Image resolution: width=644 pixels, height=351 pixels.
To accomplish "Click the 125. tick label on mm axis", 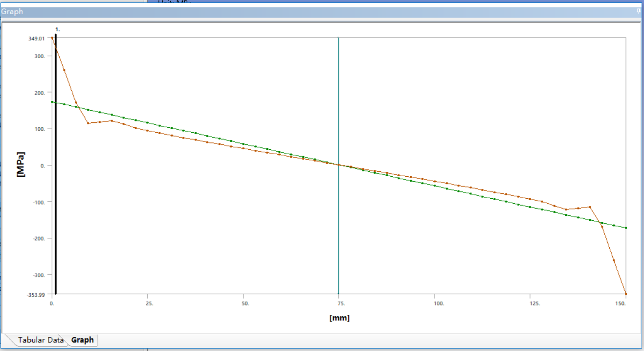I will 535,304.
